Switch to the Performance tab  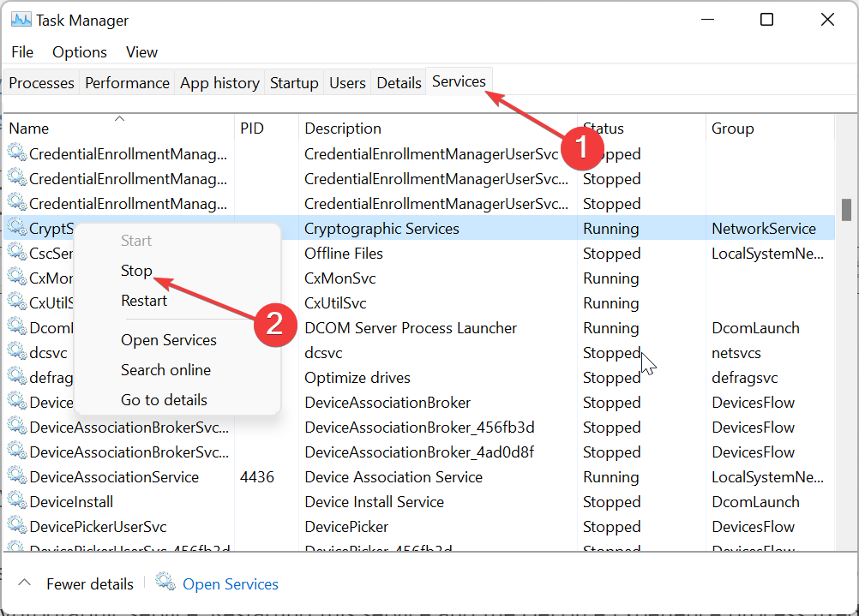pyautogui.click(x=127, y=83)
